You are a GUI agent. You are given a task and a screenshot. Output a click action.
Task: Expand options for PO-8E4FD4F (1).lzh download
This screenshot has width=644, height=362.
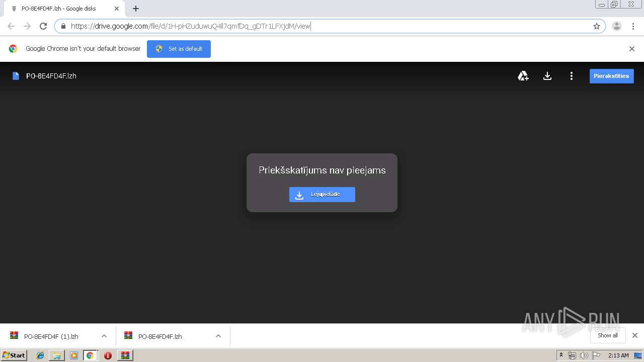click(104, 336)
